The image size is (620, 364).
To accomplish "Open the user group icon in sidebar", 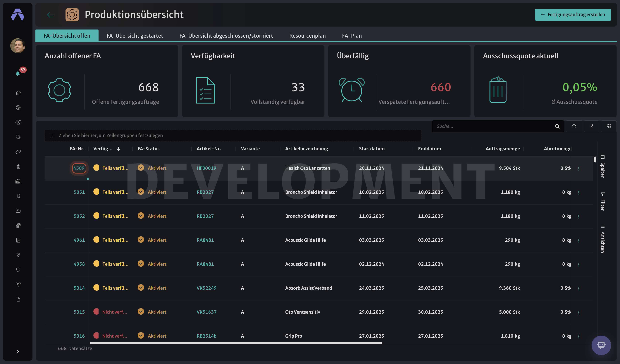I will pyautogui.click(x=18, y=122).
